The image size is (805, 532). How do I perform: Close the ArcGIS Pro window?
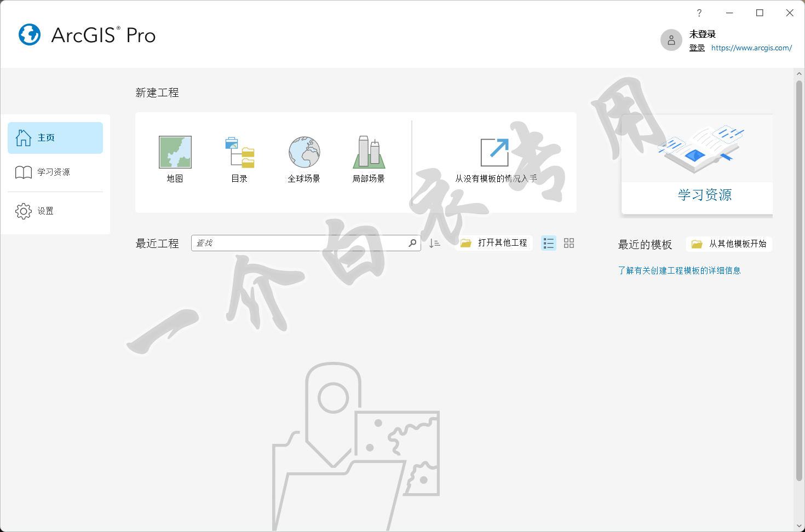[x=790, y=13]
